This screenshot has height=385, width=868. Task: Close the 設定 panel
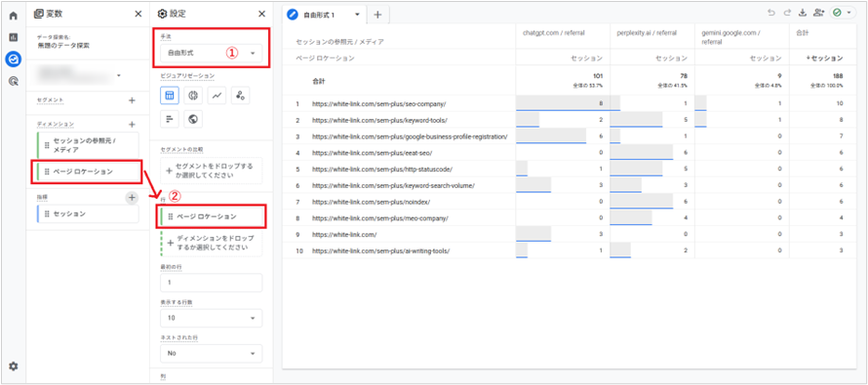[261, 14]
